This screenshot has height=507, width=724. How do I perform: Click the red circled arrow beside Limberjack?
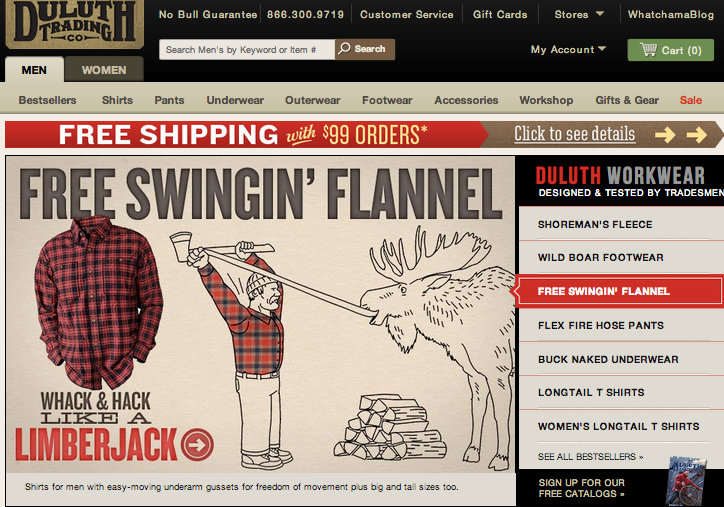(x=197, y=445)
